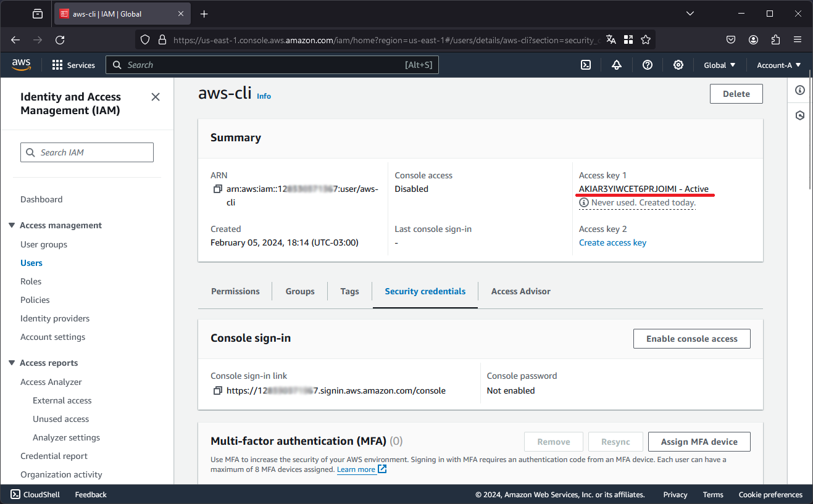Bookmark this page with the star
This screenshot has width=813, height=504.
[x=646, y=39]
